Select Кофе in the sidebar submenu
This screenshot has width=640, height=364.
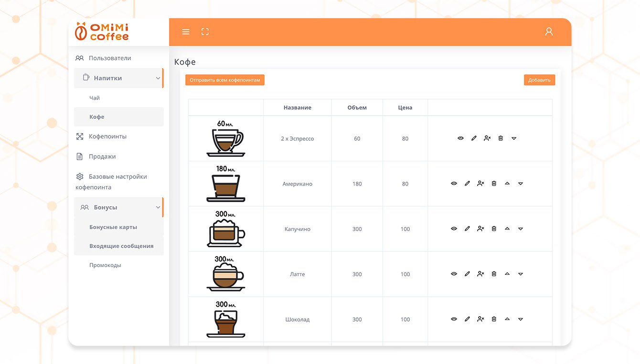(118, 117)
